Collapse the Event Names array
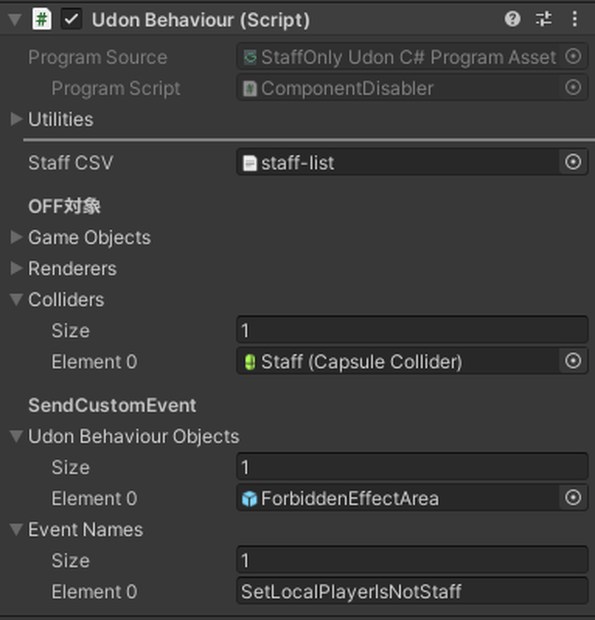 16,529
